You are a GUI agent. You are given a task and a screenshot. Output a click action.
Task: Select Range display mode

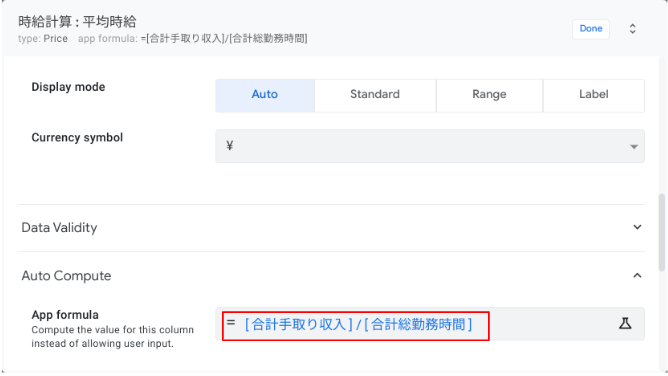tap(489, 95)
